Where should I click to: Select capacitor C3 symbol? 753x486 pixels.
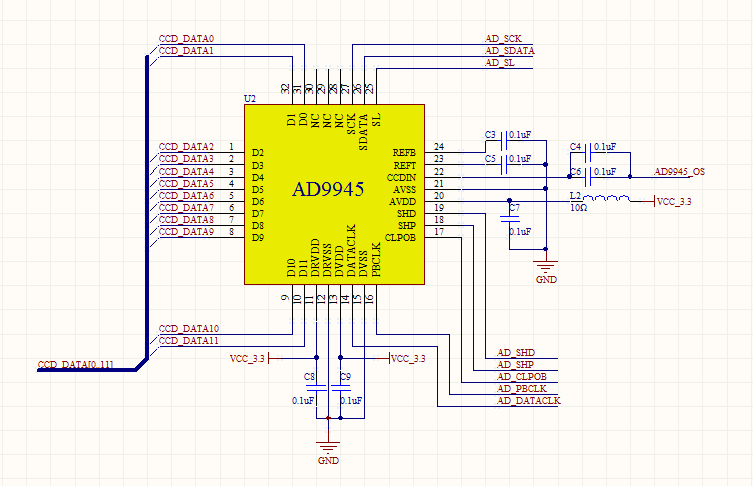point(505,139)
